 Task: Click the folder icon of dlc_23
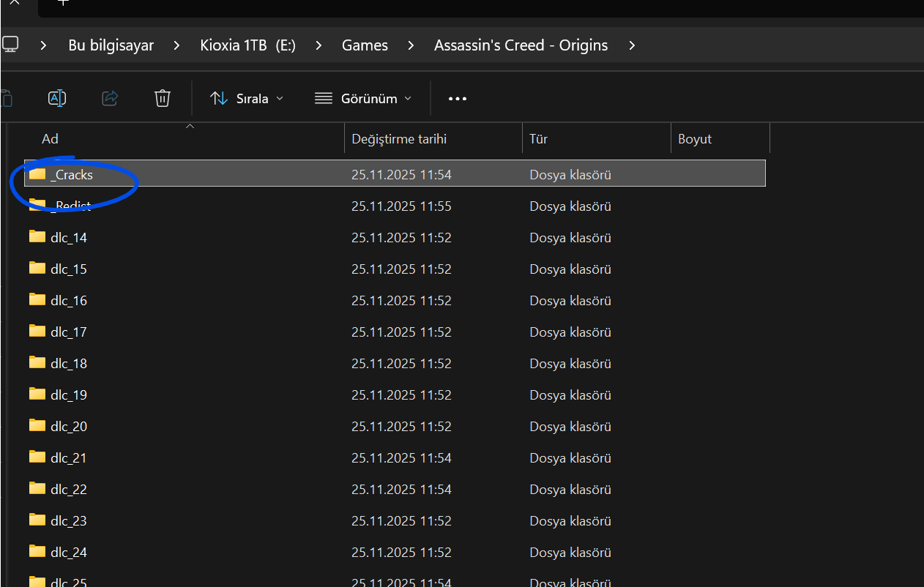(x=37, y=520)
